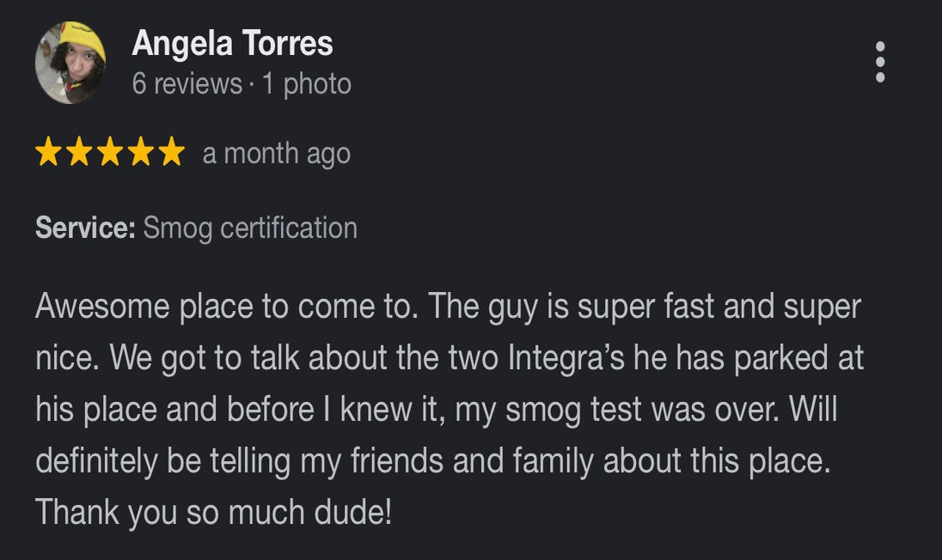Screen dimensions: 942x560
Task: Click the "Thank you so much dude!" line
Action: tap(213, 513)
